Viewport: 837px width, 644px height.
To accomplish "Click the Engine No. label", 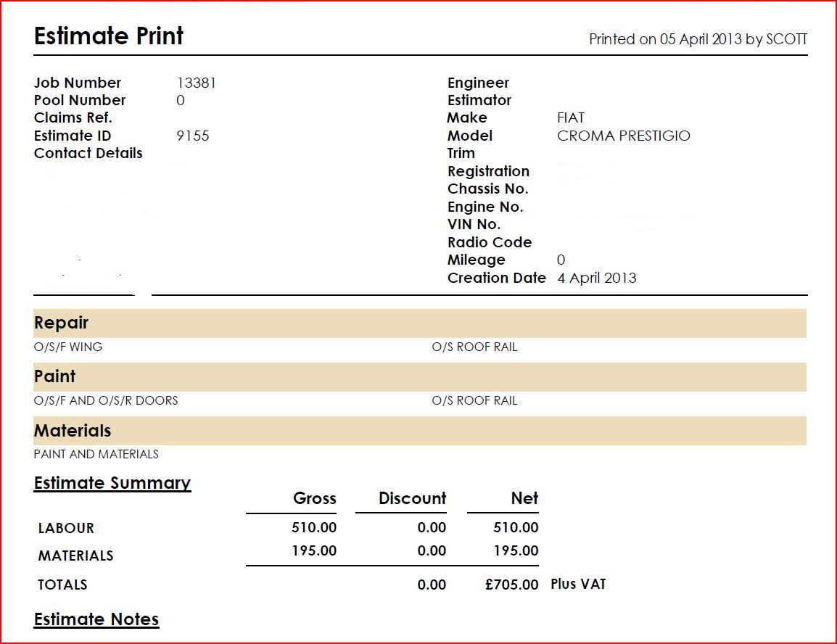I will point(485,207).
